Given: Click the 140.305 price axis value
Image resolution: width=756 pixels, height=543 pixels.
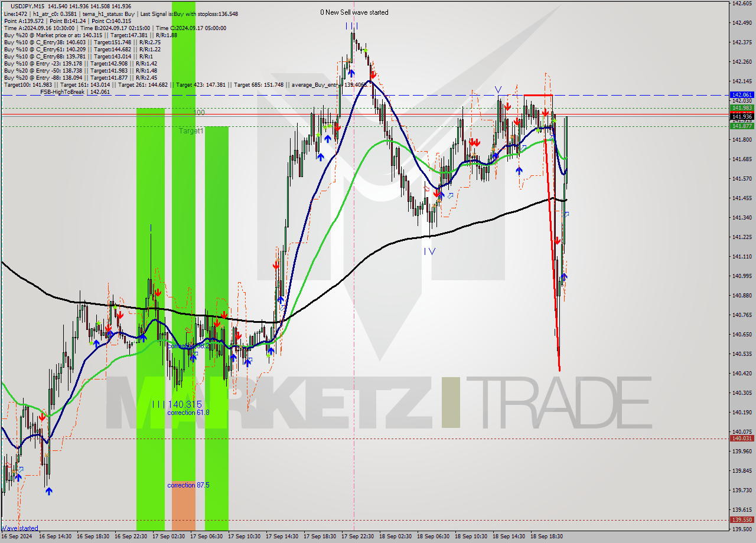Looking at the screenshot, I should click(x=742, y=393).
